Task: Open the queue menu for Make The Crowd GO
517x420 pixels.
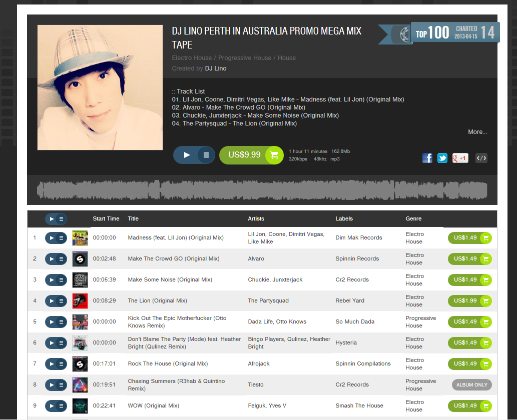Action: tap(62, 259)
